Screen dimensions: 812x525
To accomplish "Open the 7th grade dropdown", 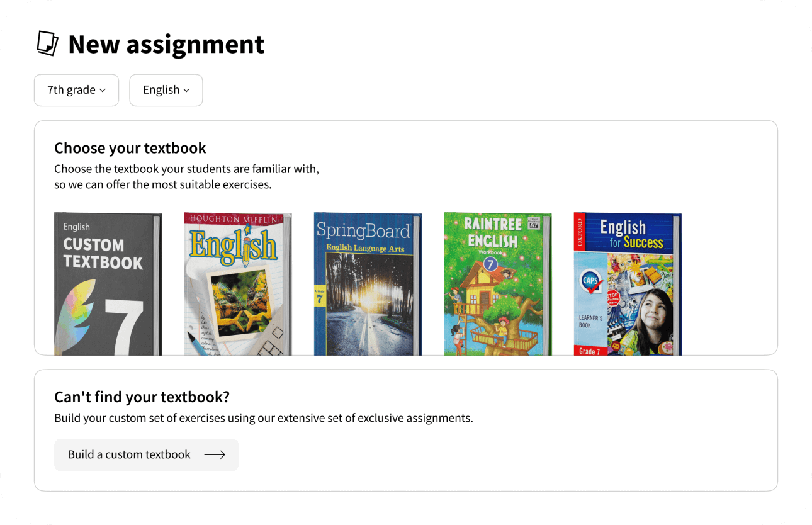I will tap(76, 90).
